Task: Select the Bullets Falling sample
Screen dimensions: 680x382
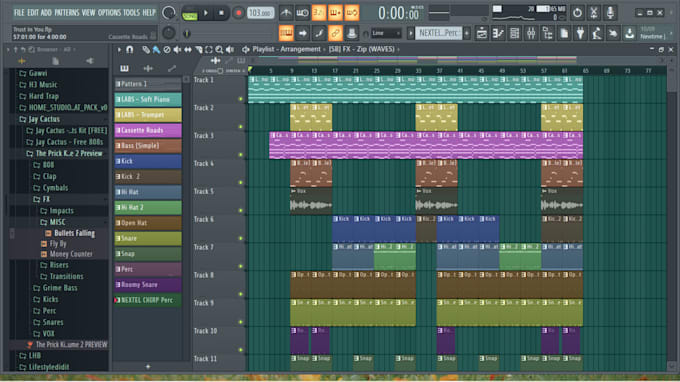Action: click(70, 233)
